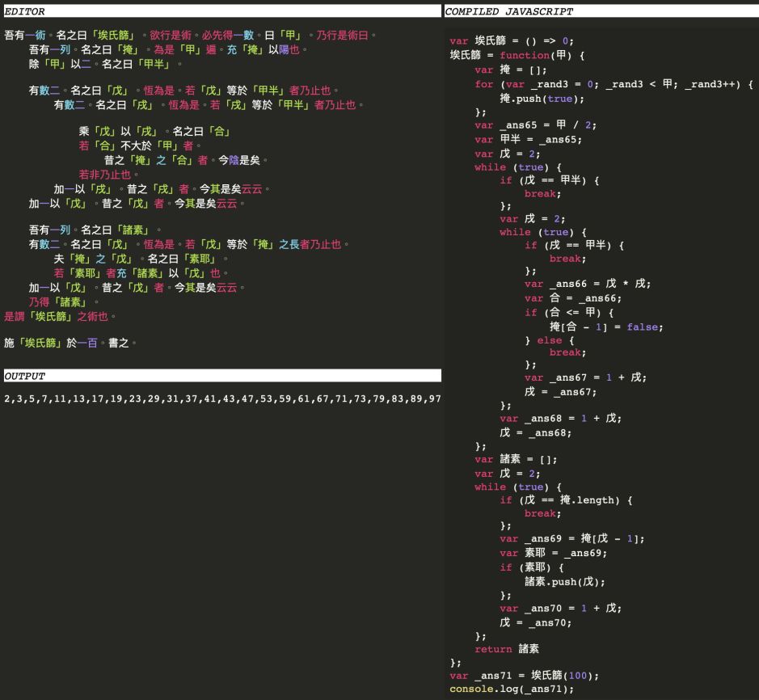Click the console.log(_ans71) statement
759x700 pixels.
[512, 689]
